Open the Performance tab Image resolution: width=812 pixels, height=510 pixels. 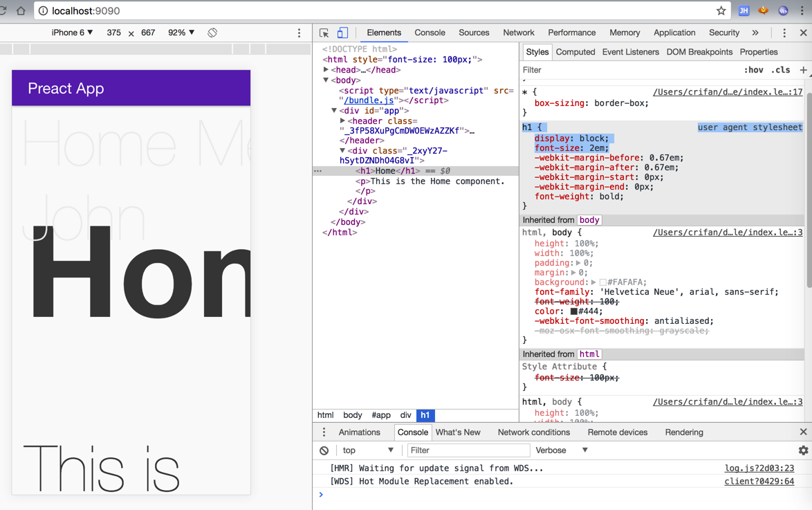tap(572, 33)
